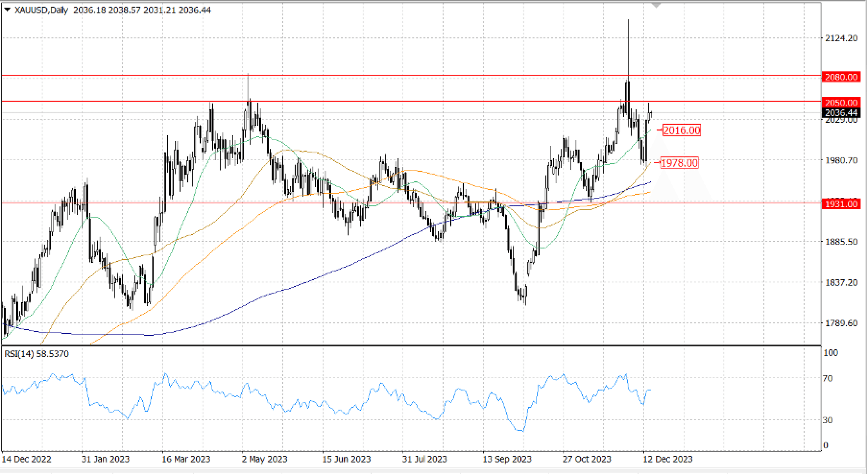Click the 13 Sep 2023 date label

coord(507,459)
